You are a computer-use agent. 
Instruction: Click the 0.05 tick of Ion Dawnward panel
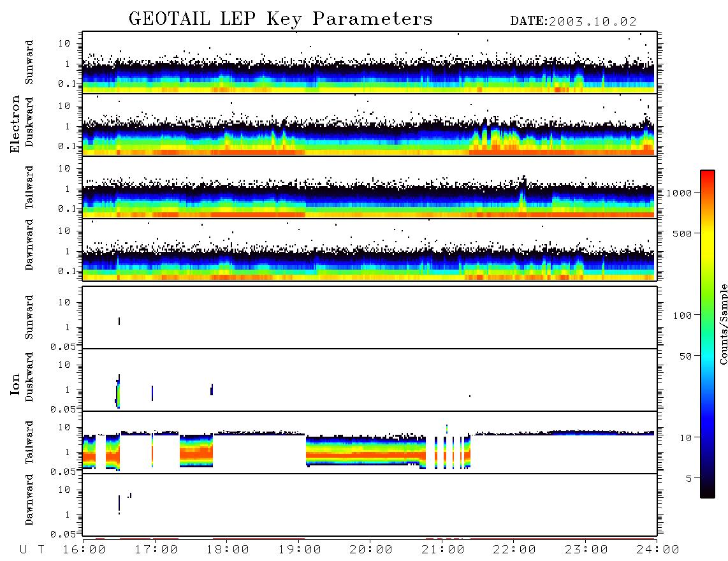(x=63, y=534)
